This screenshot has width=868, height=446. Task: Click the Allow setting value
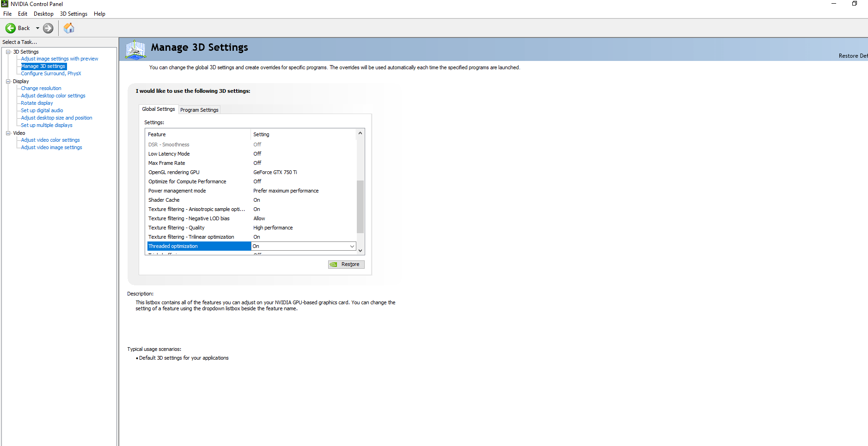[x=259, y=218]
